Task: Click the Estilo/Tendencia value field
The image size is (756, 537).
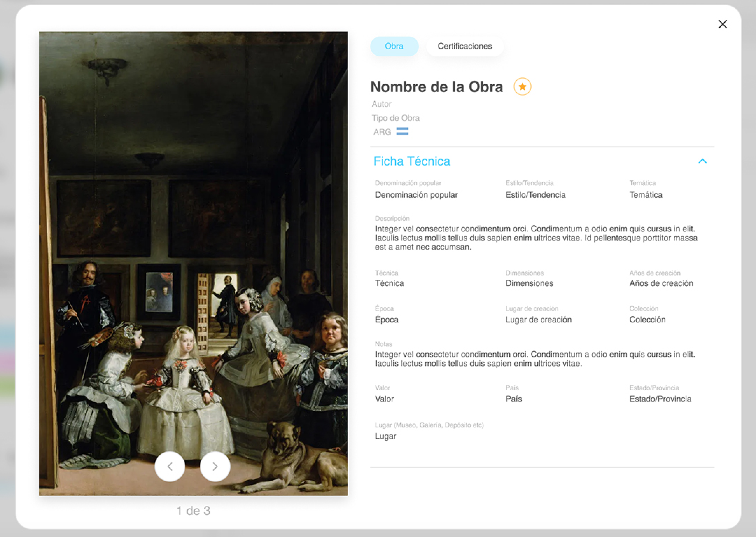Action: pos(535,195)
